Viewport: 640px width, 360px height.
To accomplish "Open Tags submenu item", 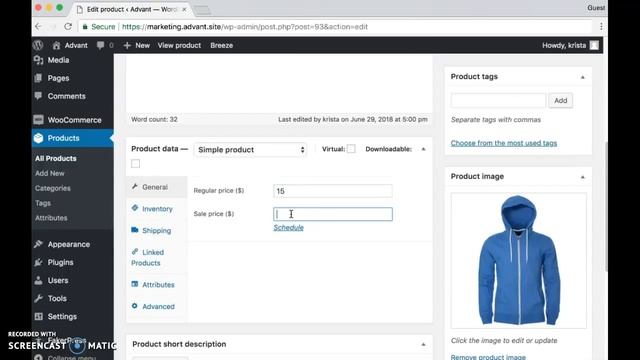I will point(43,203).
